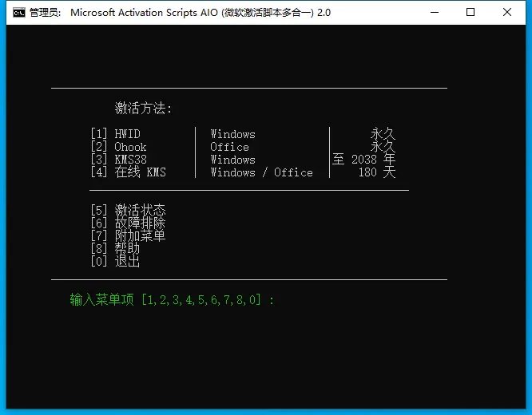Click the '[5] 激活状态' menu line
The image size is (532, 415).
point(128,210)
